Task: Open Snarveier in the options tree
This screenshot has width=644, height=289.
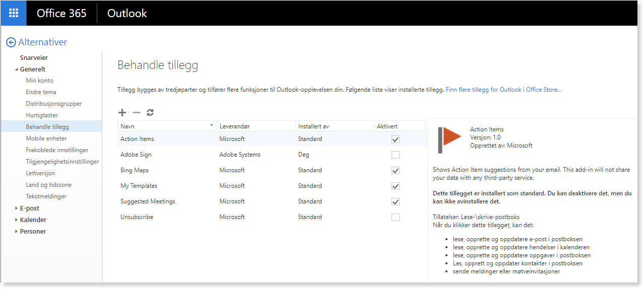Action: 34,58
